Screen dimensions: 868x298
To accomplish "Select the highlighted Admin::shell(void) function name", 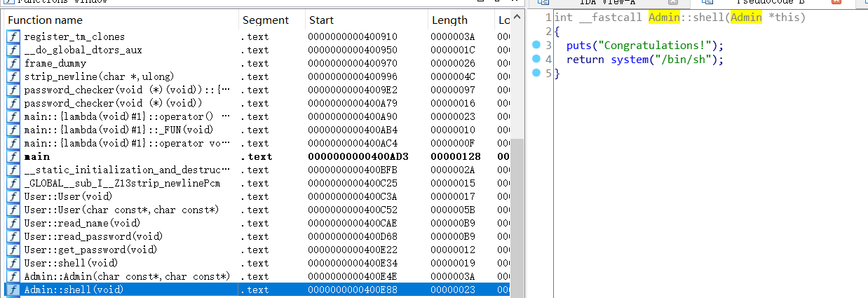I will pyautogui.click(x=74, y=290).
